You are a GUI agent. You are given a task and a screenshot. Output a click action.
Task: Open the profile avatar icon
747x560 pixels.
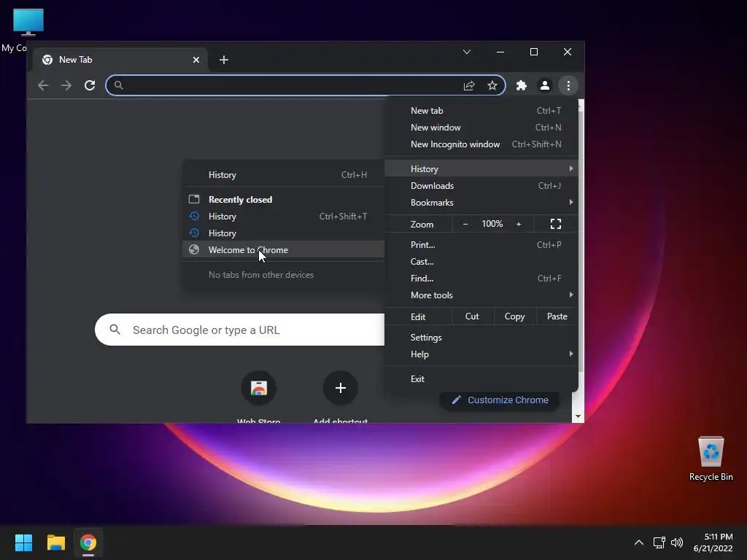tap(544, 85)
